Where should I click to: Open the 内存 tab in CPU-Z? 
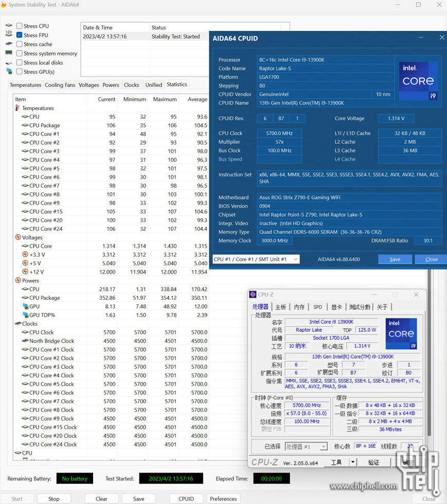click(299, 307)
